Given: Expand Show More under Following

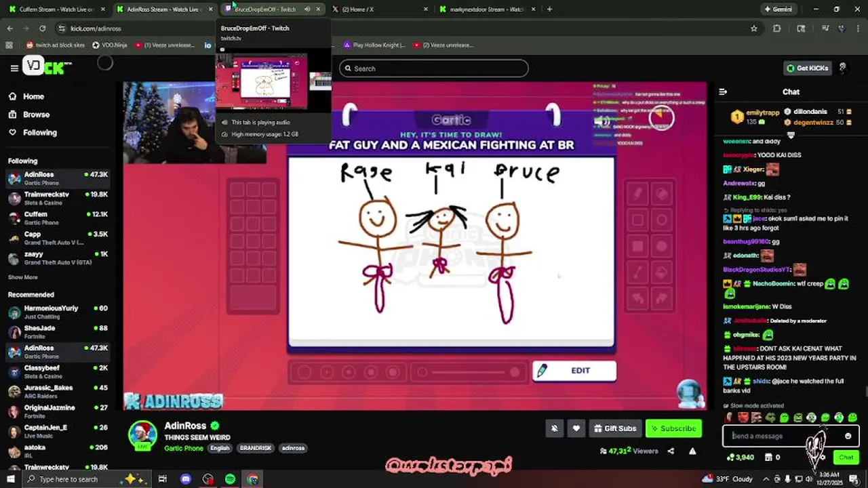Looking at the screenshot, I should [x=23, y=277].
